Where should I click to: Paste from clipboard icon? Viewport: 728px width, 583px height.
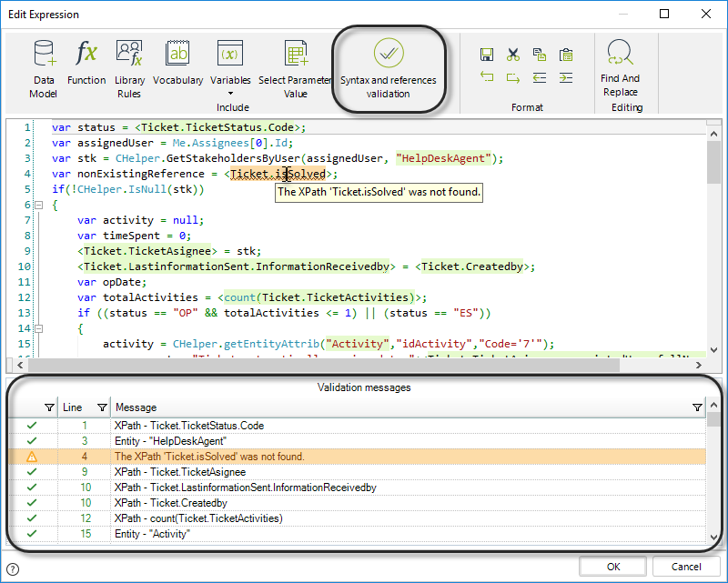coord(566,55)
